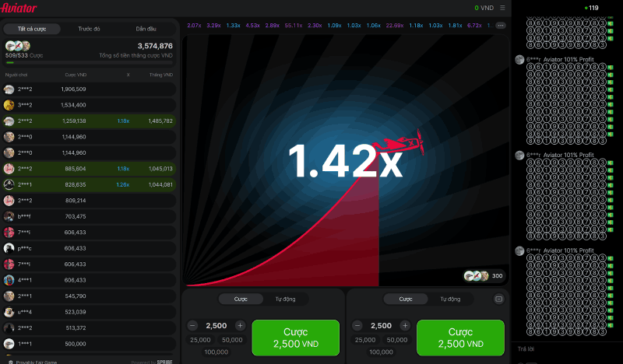Click the online users count 119
623x364 pixels.
(x=592, y=8)
